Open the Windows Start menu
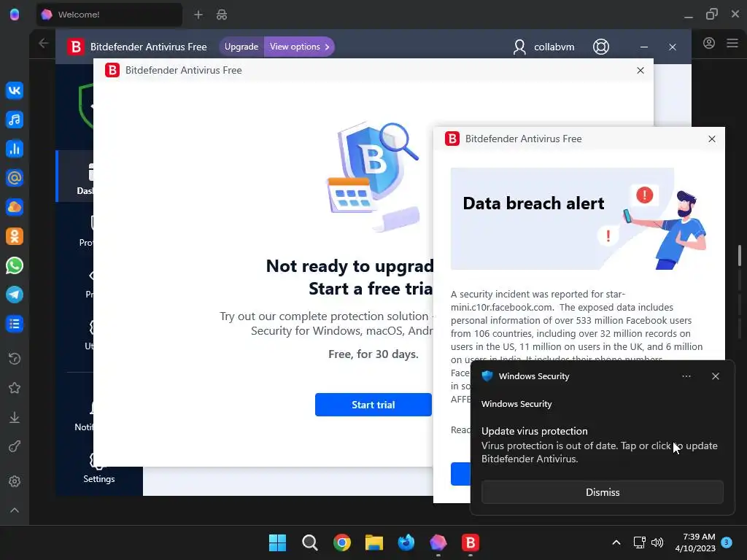 [x=277, y=542]
